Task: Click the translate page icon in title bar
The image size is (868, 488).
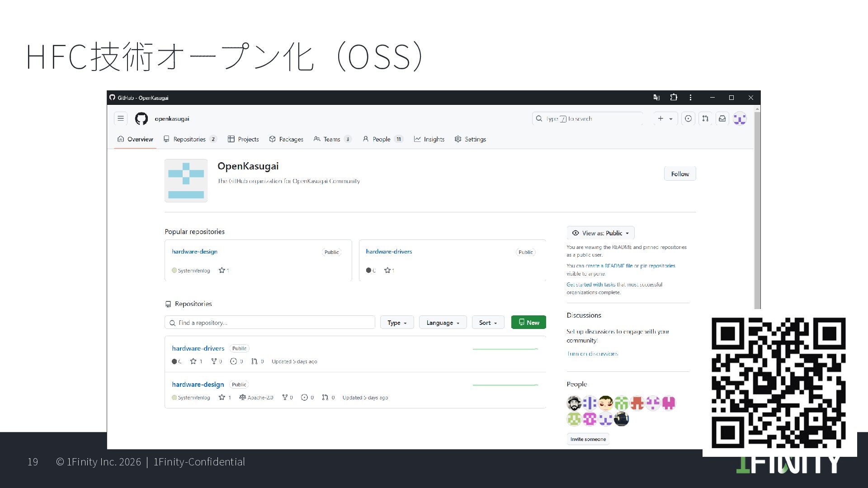Action: [x=656, y=98]
